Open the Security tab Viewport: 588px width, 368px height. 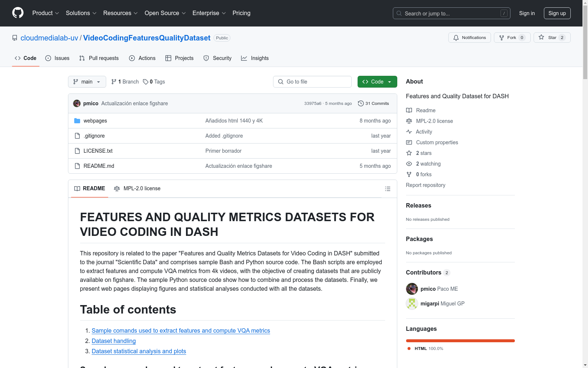[x=218, y=58]
